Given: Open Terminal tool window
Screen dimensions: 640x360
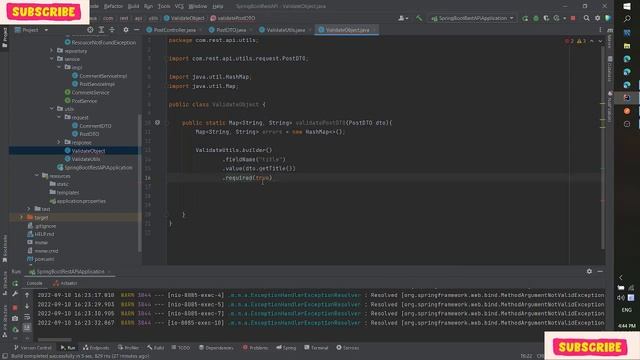Looking at the screenshot, I should point(316,348).
